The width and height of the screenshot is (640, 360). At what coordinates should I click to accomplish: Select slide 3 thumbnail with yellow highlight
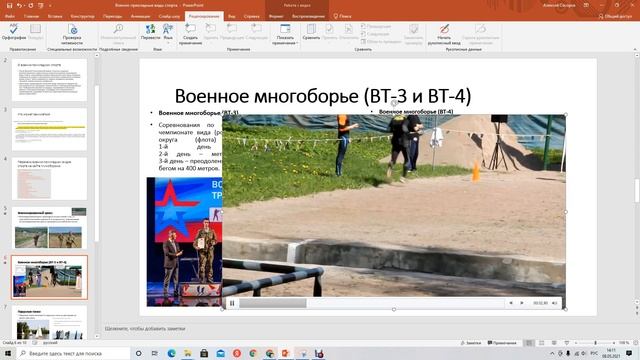pyautogui.click(x=49, y=129)
